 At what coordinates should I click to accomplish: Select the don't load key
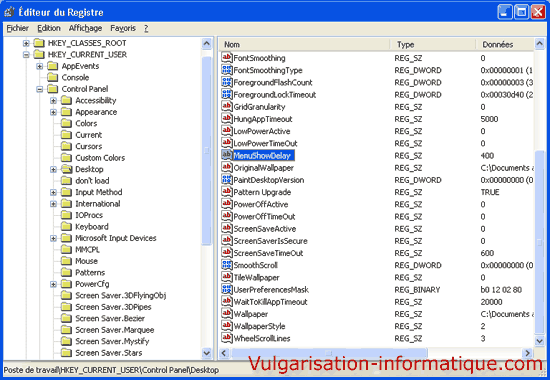coord(92,181)
